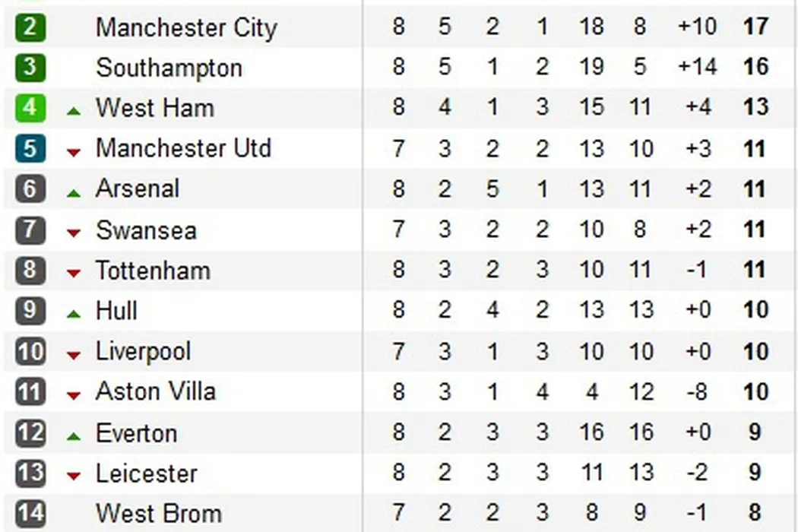Click the red down arrow beside Manchester Utd
798x532 pixels.
73,152
